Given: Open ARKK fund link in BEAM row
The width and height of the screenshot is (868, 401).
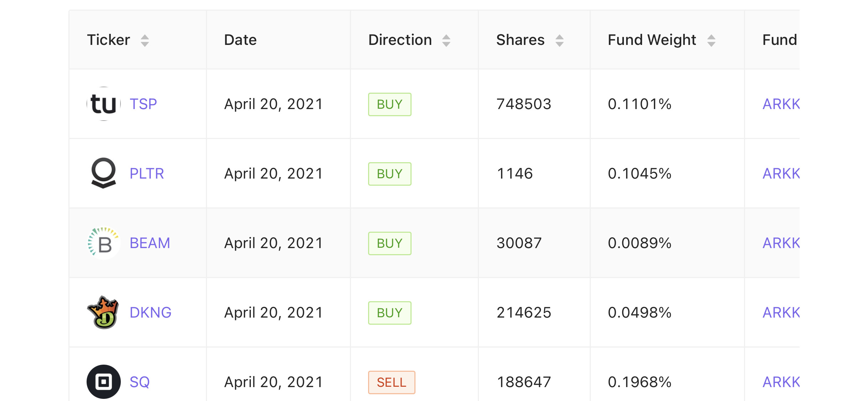Looking at the screenshot, I should (781, 243).
